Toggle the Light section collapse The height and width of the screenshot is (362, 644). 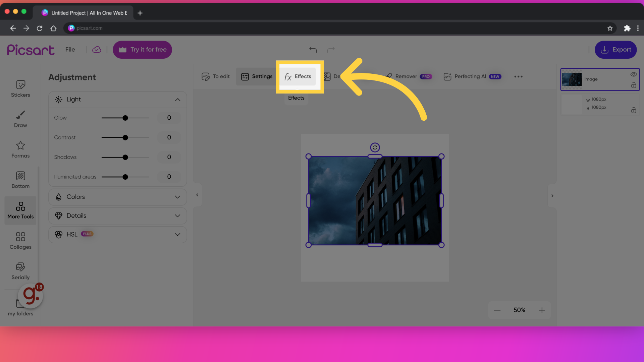tap(178, 100)
